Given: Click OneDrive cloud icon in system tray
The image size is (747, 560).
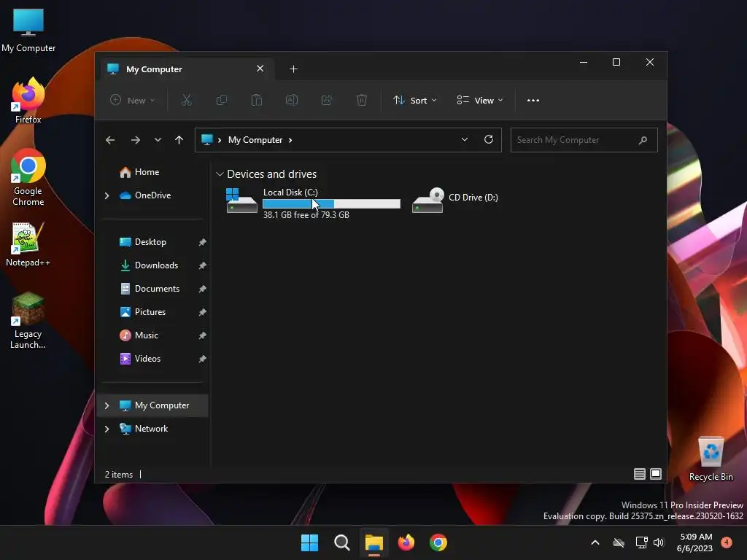Looking at the screenshot, I should pyautogui.click(x=619, y=542).
